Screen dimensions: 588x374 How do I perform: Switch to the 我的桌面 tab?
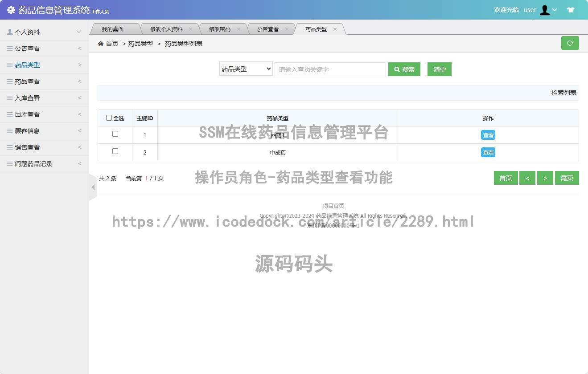coord(113,29)
